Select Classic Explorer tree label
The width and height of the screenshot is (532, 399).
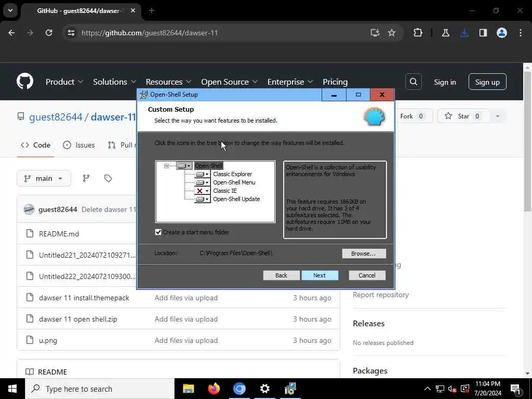232,174
